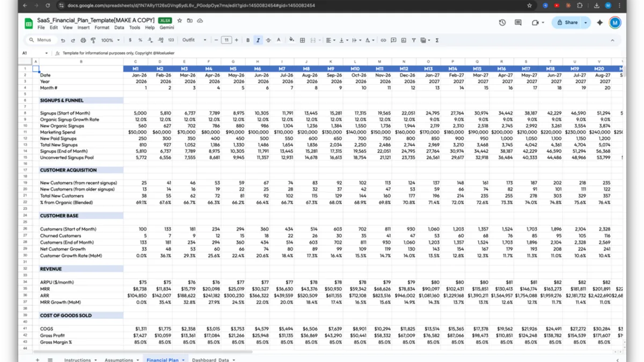Open the Insert menu
Image resolution: width=644 pixels, height=362 pixels.
(83, 27)
